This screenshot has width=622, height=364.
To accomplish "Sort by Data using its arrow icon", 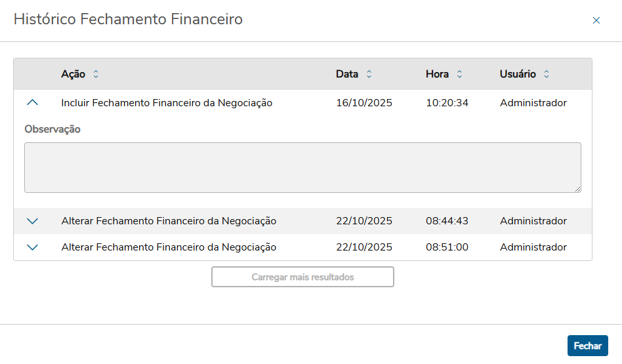I will pyautogui.click(x=369, y=75).
